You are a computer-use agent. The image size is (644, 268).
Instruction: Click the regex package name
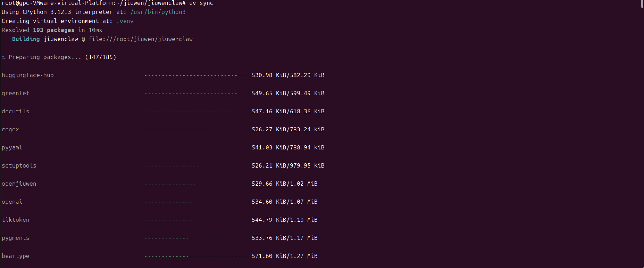(x=10, y=129)
